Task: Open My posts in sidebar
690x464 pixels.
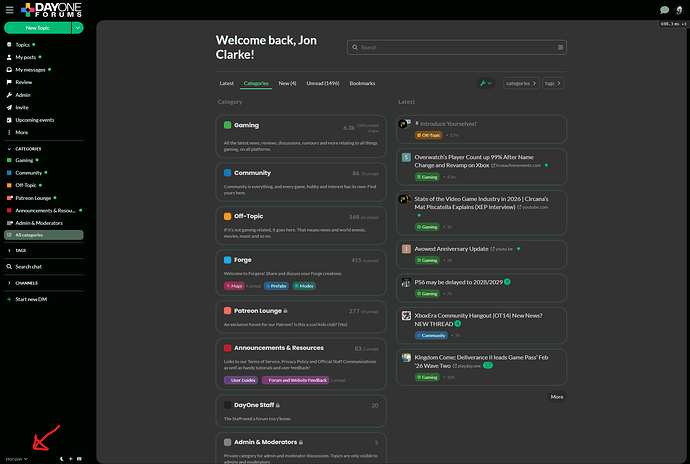Action: tap(26, 57)
